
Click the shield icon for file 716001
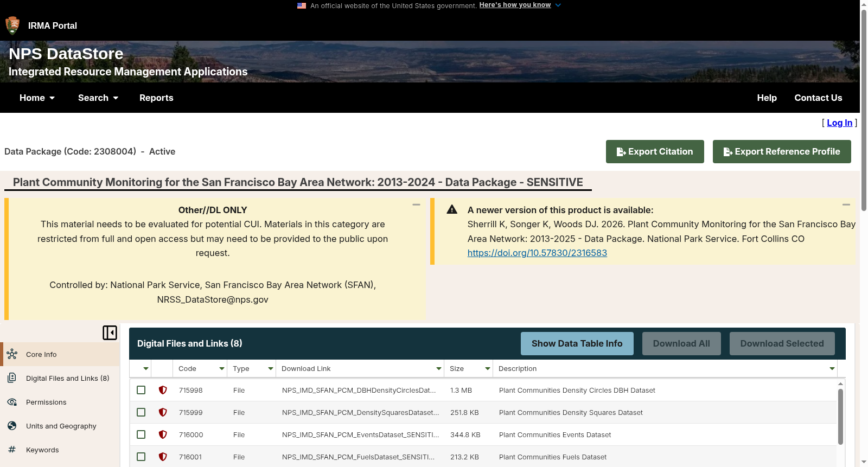point(163,457)
